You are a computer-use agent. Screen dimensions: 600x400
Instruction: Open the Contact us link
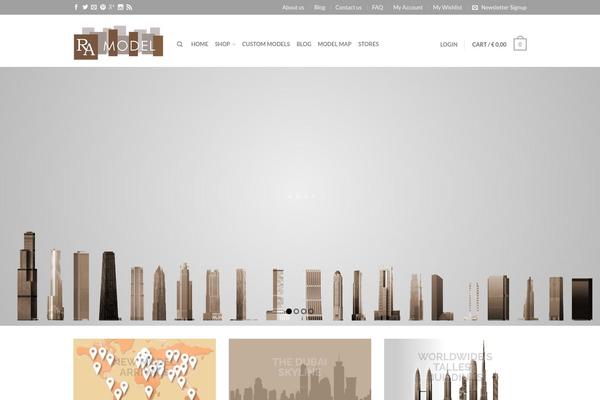tap(348, 7)
